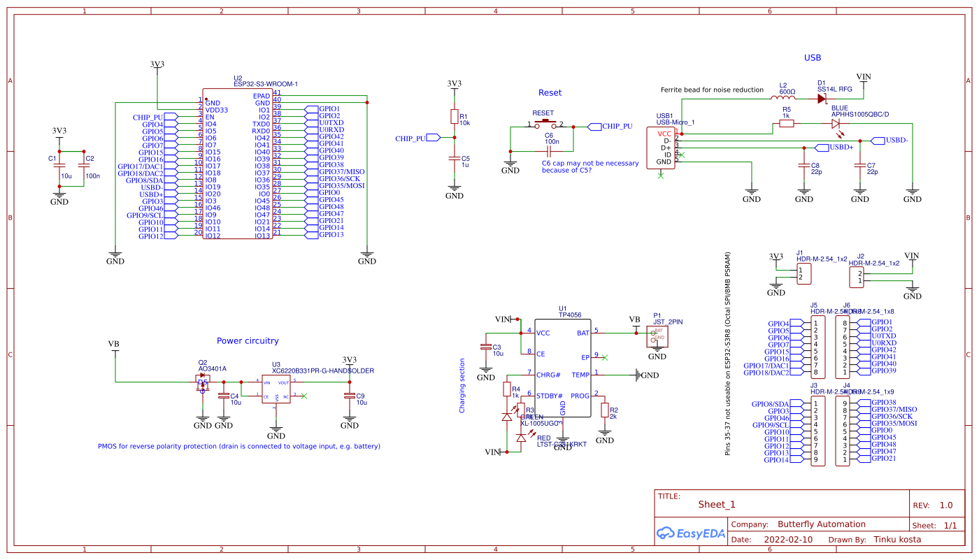The image size is (979, 560).
Task: Click the "Ferrite bead for noise reduction" note
Action: [712, 89]
